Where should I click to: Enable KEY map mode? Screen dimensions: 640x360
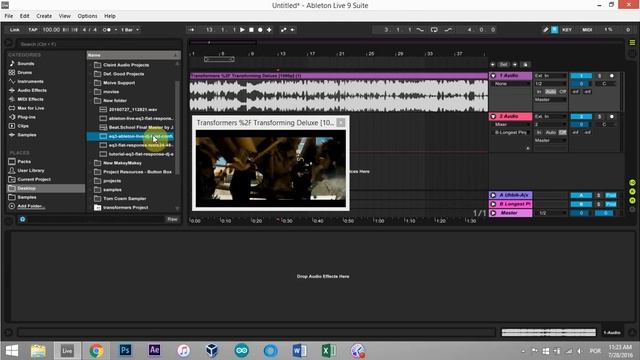tap(567, 30)
